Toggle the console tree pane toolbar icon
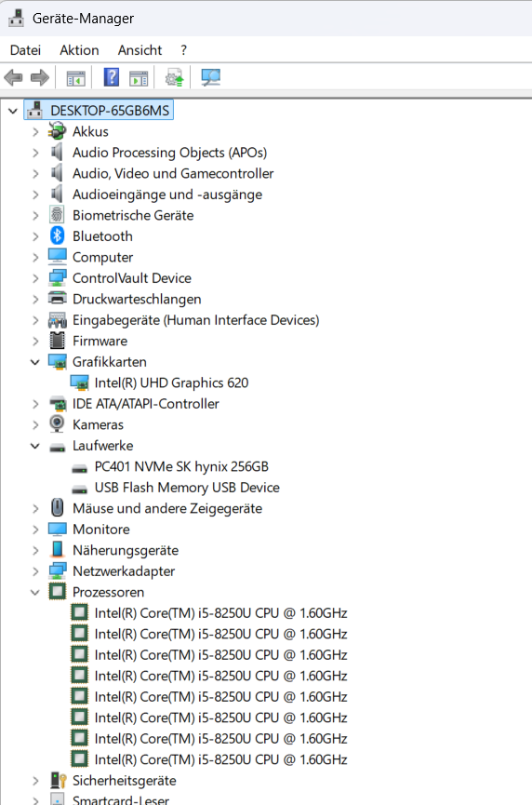 pyautogui.click(x=76, y=78)
